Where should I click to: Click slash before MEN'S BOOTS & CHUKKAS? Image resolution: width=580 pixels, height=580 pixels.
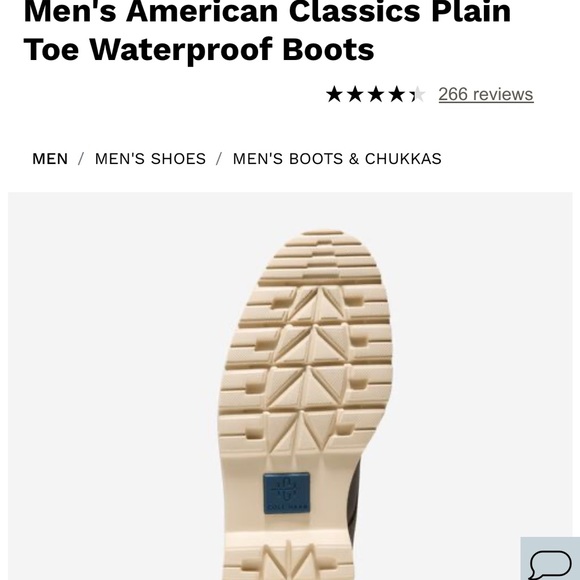tap(219, 159)
